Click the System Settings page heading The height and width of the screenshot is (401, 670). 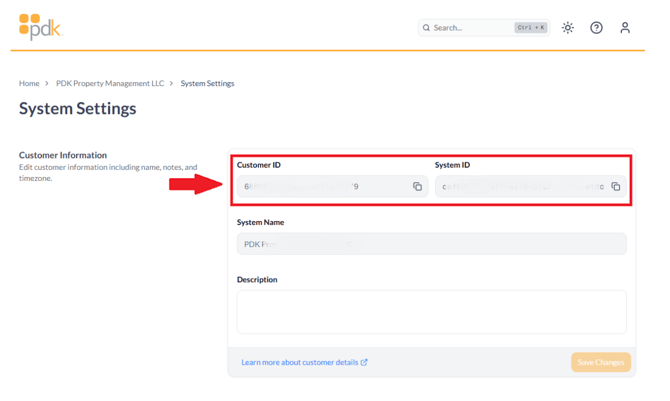78,109
